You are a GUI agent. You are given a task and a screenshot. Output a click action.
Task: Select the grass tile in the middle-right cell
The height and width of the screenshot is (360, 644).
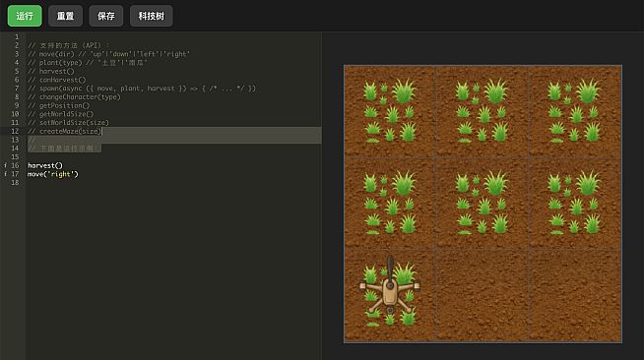pyautogui.click(x=574, y=204)
